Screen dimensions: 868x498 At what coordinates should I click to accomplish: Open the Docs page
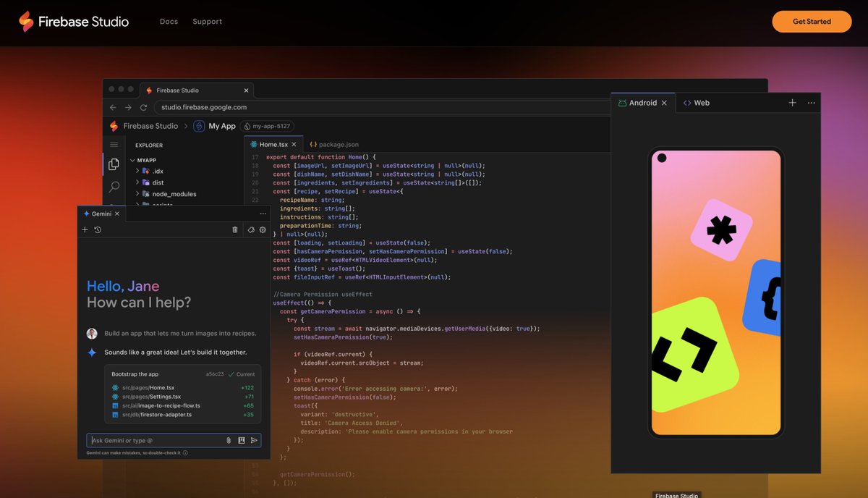169,22
